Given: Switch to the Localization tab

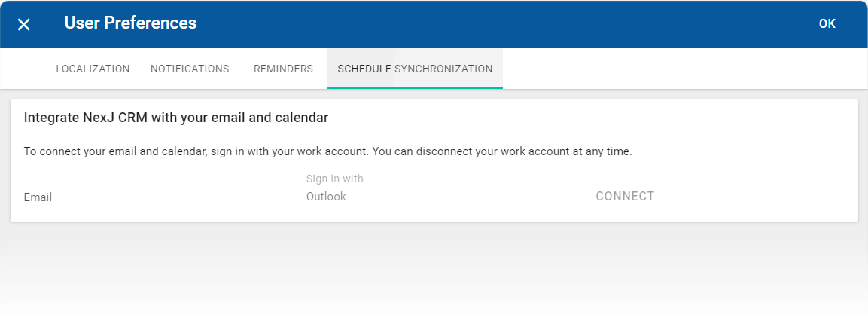Looking at the screenshot, I should 93,69.
